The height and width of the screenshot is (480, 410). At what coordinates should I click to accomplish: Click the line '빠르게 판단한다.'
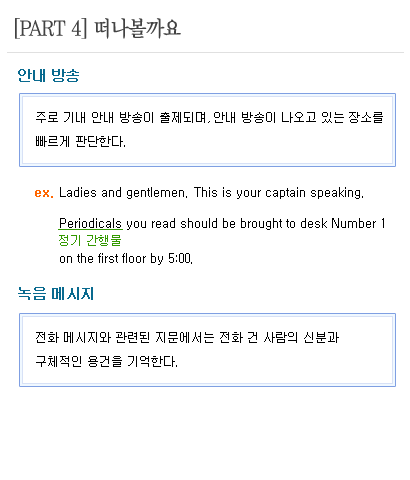point(80,142)
